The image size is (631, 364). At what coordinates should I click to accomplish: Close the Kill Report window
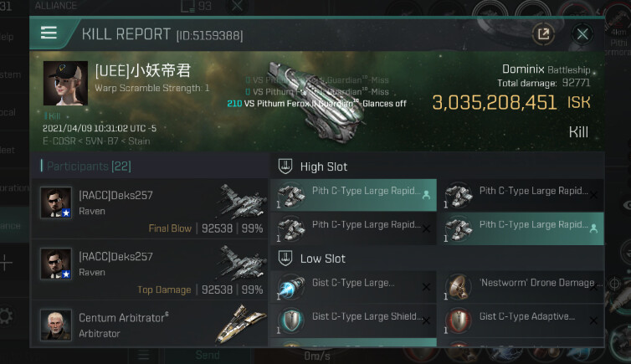click(582, 34)
